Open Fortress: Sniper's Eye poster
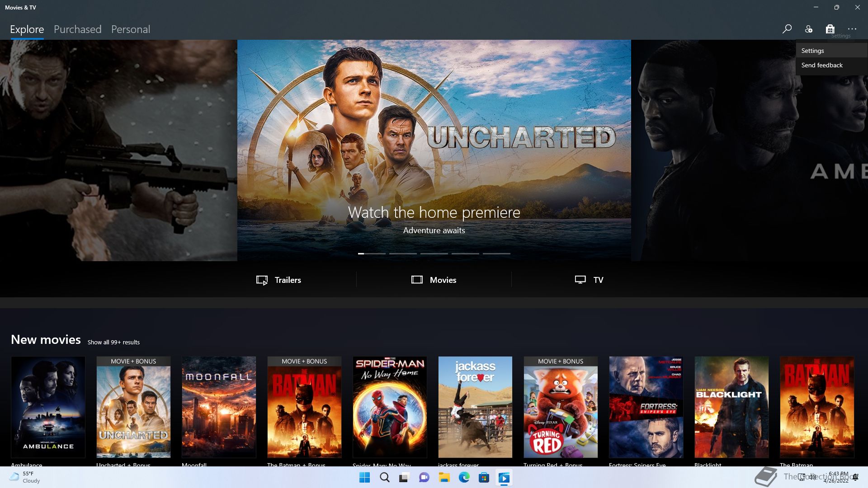Screen dimensions: 868x488 [x=646, y=407]
